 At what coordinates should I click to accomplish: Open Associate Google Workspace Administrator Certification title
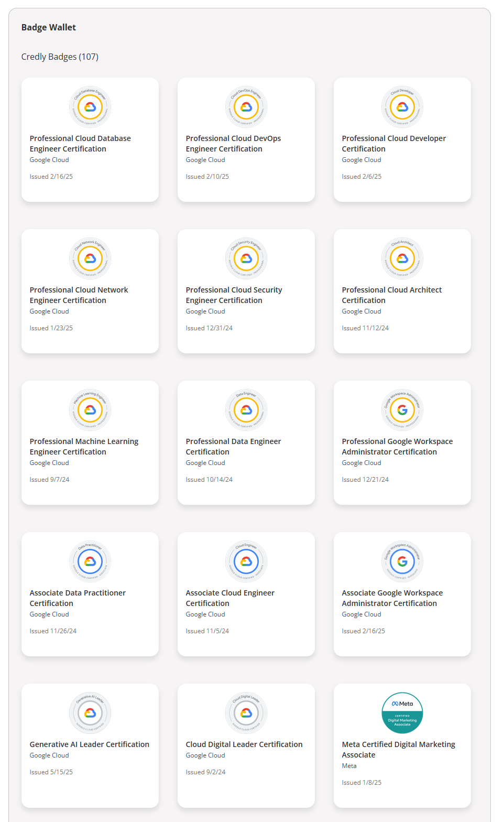coord(392,598)
